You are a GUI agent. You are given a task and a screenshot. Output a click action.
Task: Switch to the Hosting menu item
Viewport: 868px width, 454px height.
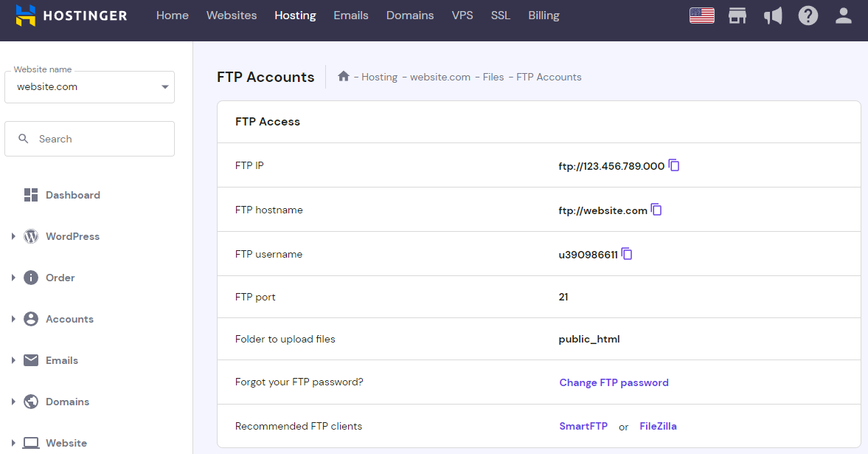click(295, 15)
